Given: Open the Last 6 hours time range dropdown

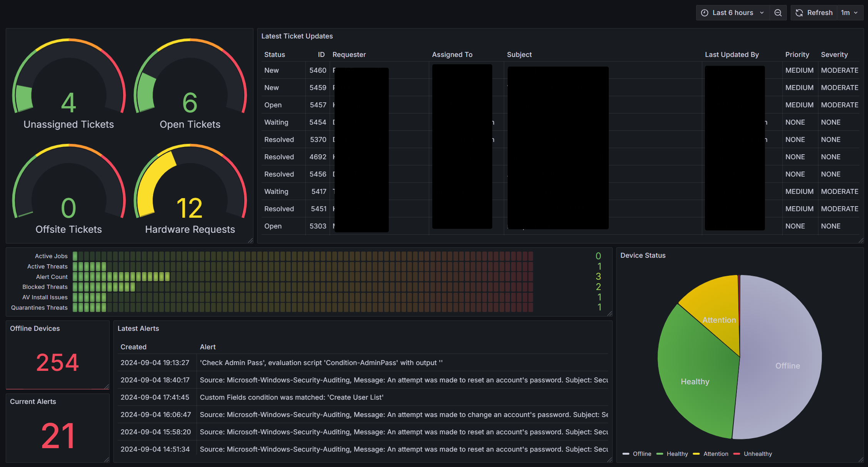Looking at the screenshot, I should pos(733,13).
